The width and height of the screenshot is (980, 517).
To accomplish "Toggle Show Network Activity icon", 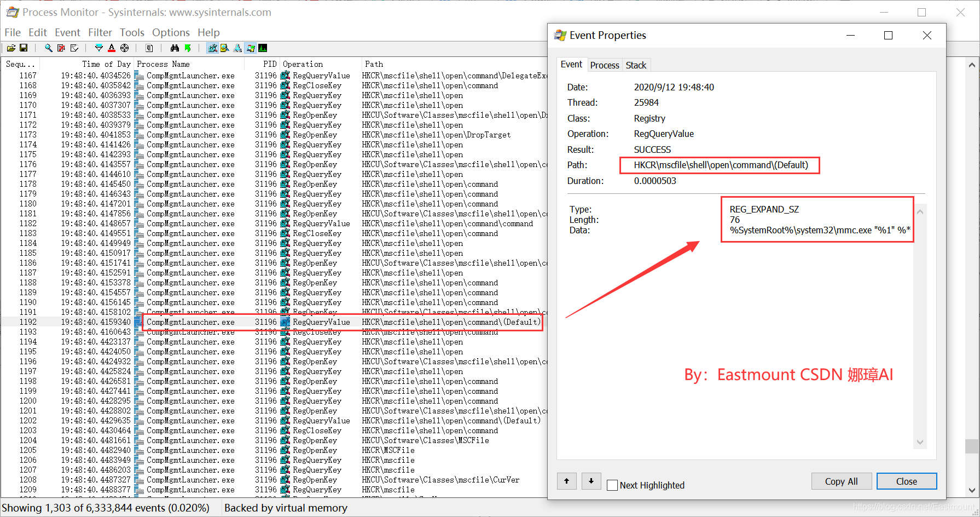I will 237,48.
